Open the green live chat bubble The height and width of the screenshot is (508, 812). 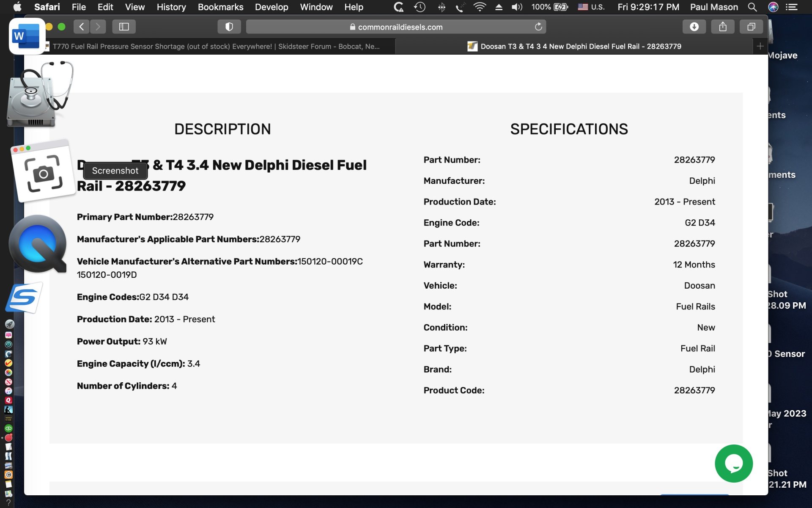[x=734, y=464]
